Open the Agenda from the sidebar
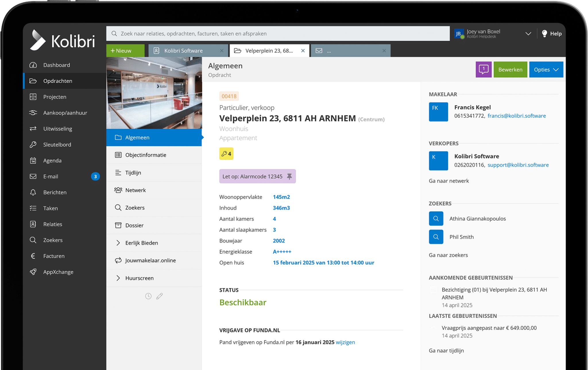588x370 pixels. 53,160
